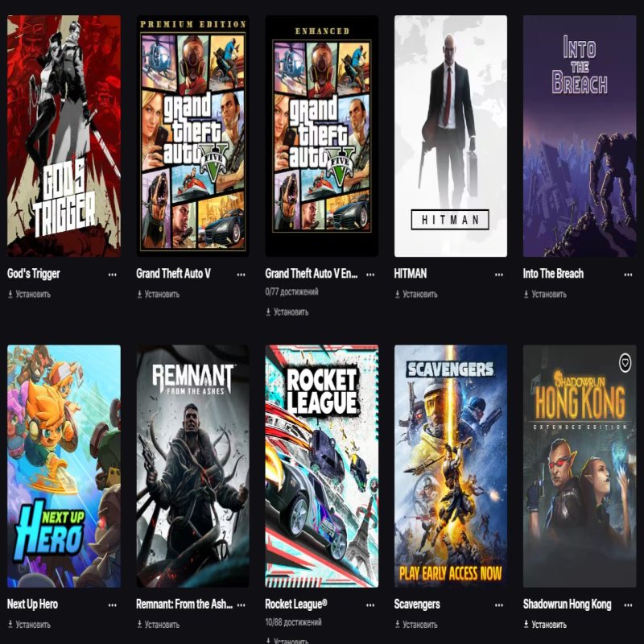Viewport: 644px width, 644px height.
Task: Install Grand Theft Auto V Enhanced via Установить
Action: tap(287, 312)
